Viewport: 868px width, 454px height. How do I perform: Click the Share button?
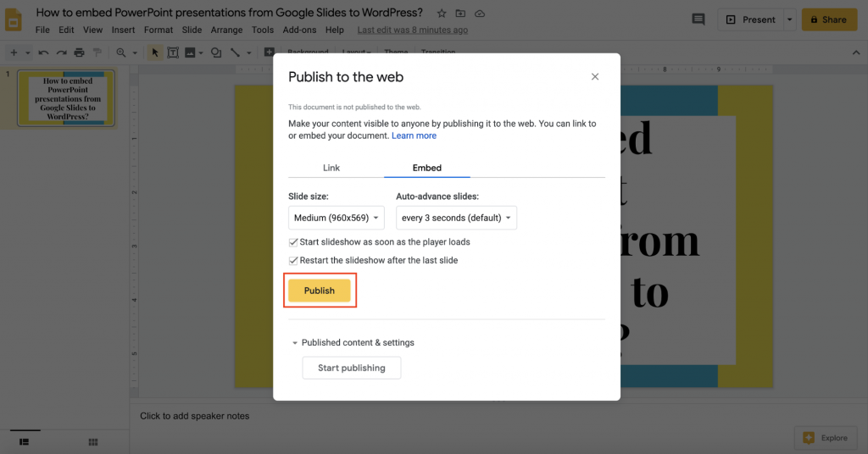829,20
